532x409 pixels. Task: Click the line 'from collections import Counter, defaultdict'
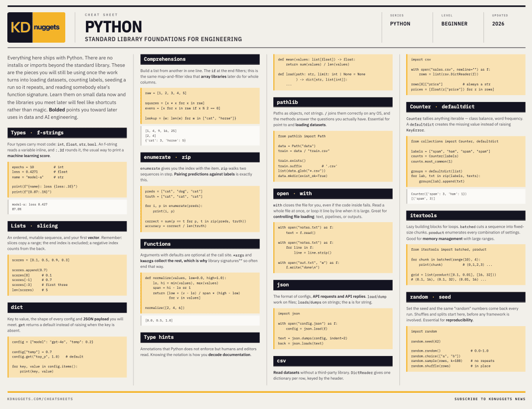(454, 141)
